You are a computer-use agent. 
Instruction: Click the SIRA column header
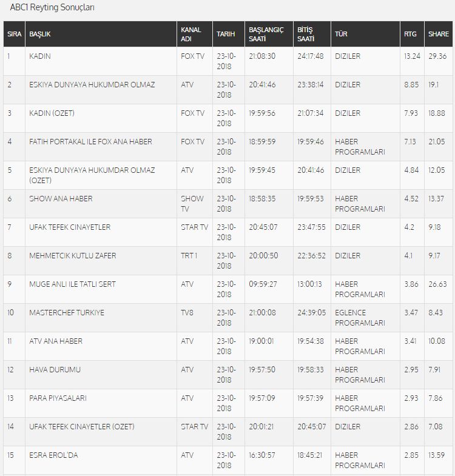coord(15,34)
